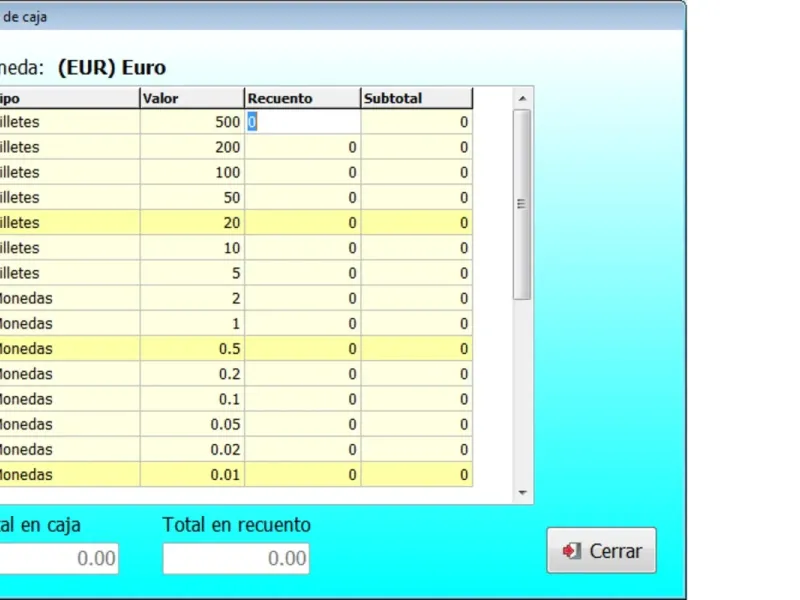The width and height of the screenshot is (800, 600).
Task: Select Recuento cell for value 0.02
Action: 303,449
